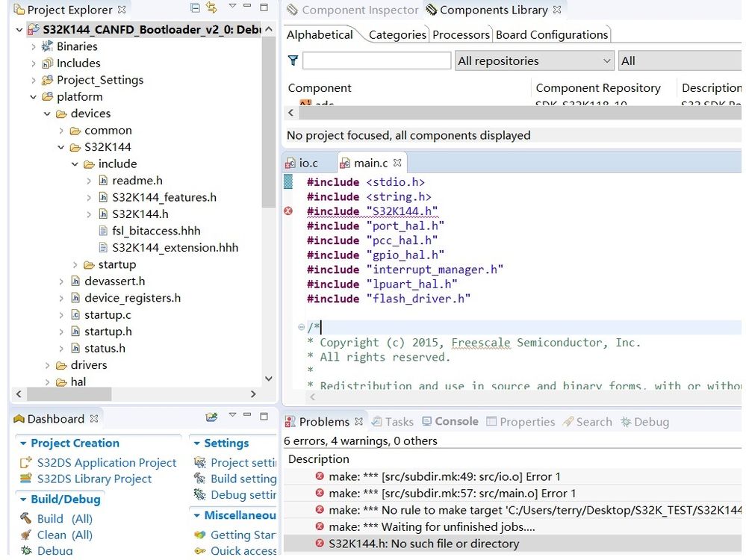Maximize the Project Explorer panel
Image resolution: width=746 pixels, height=560 pixels.
(x=264, y=7)
